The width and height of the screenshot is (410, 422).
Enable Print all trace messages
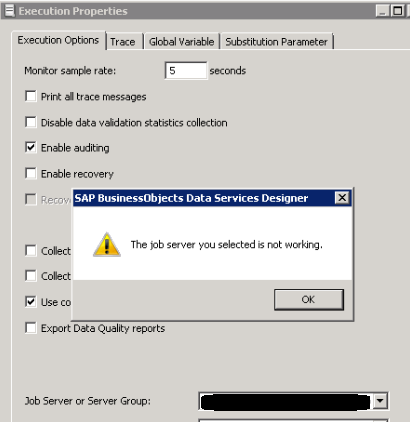31,96
